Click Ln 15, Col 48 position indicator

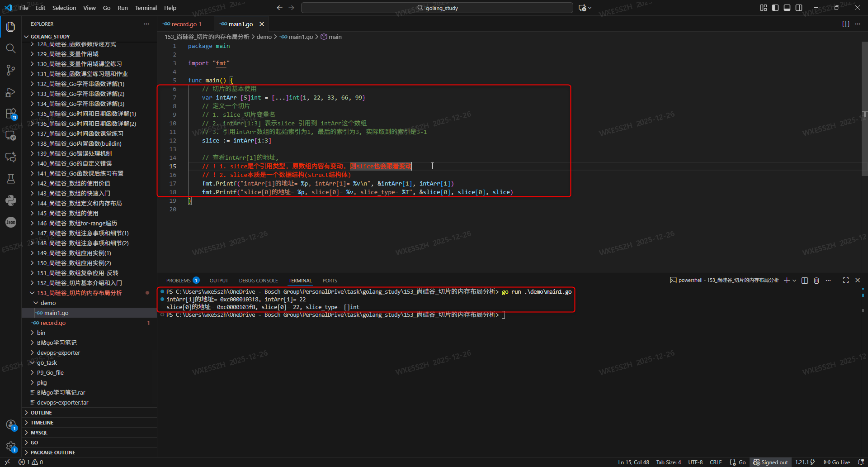coord(634,462)
